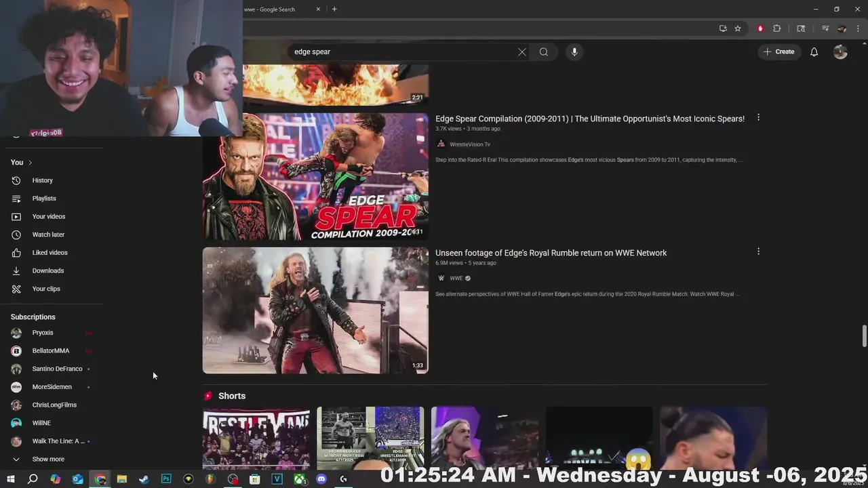
Task: Open YouTube notifications bell
Action: pyautogui.click(x=814, y=52)
